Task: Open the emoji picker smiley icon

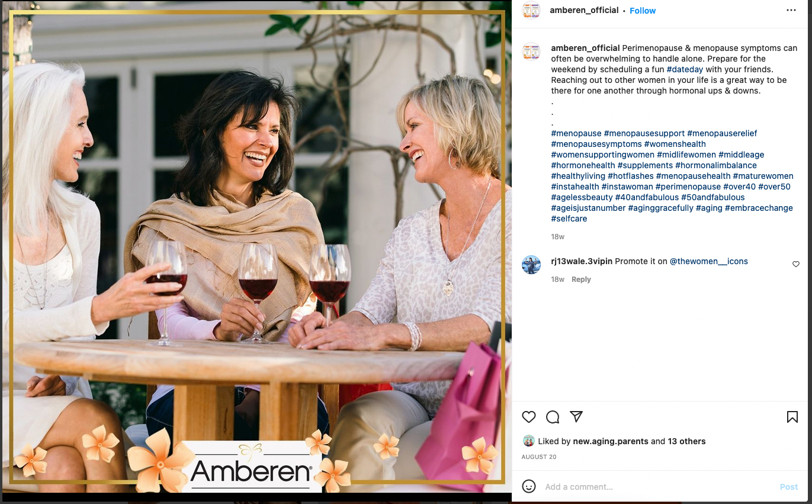Action: pos(529,486)
